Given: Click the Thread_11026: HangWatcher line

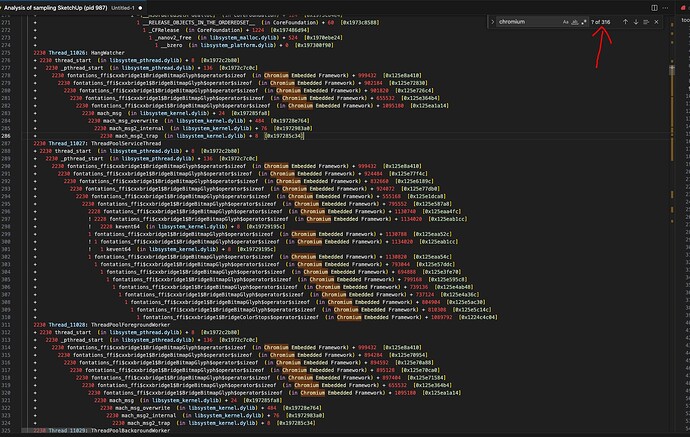Looking at the screenshot, I should tap(79, 53).
